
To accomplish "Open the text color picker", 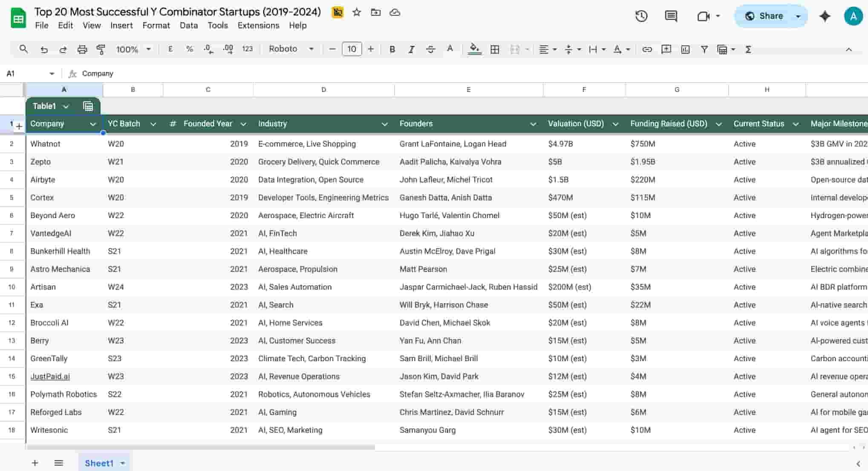I will pyautogui.click(x=450, y=49).
